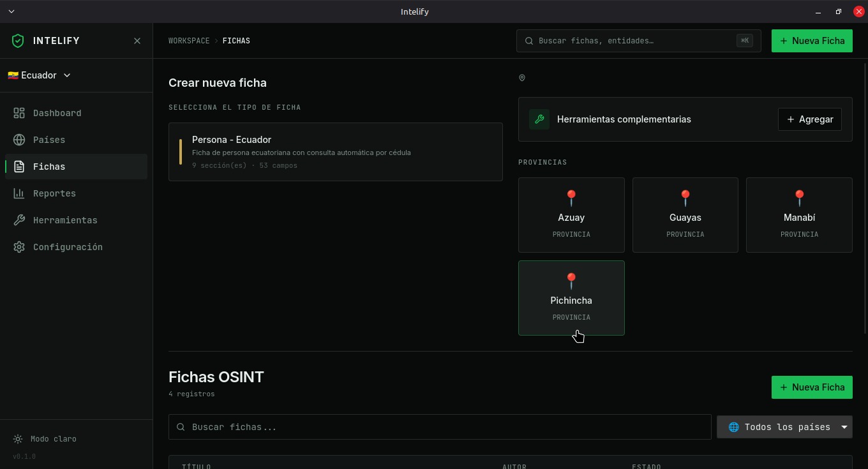Image resolution: width=868 pixels, height=469 pixels.
Task: Open the Ecuador country selector dropdown
Action: point(39,75)
